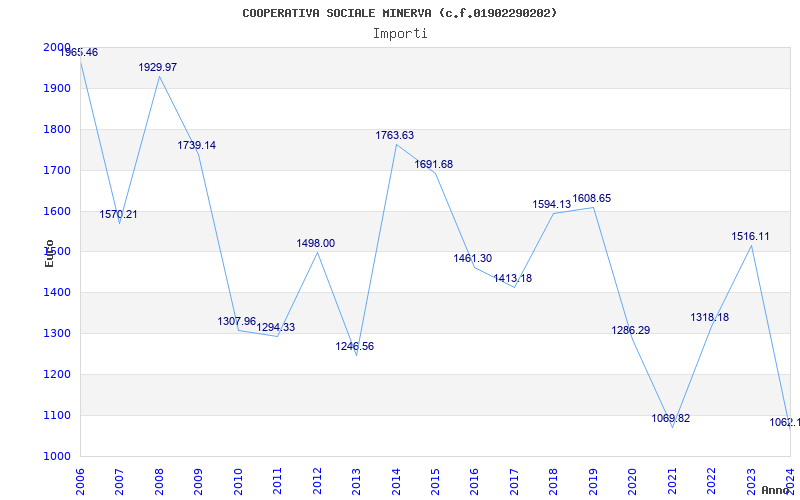The height and width of the screenshot is (500, 800).
Task: Click the 2006 x-axis tick label
Action: click(80, 481)
